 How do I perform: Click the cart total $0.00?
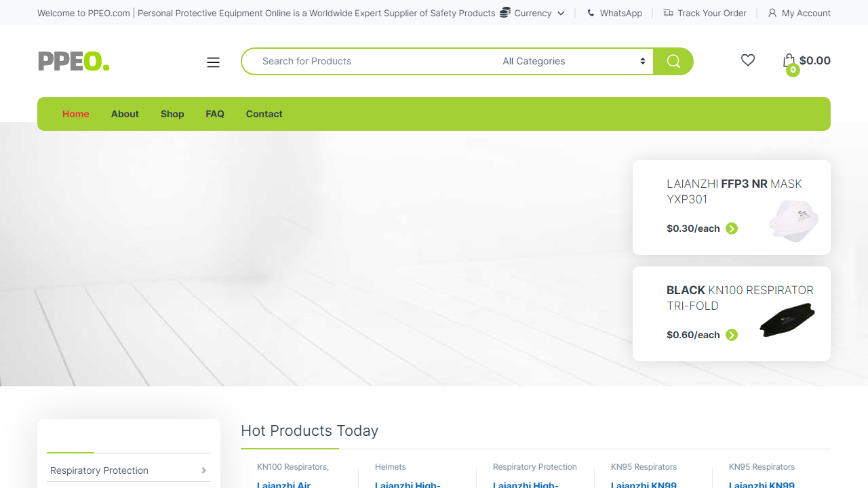point(815,60)
